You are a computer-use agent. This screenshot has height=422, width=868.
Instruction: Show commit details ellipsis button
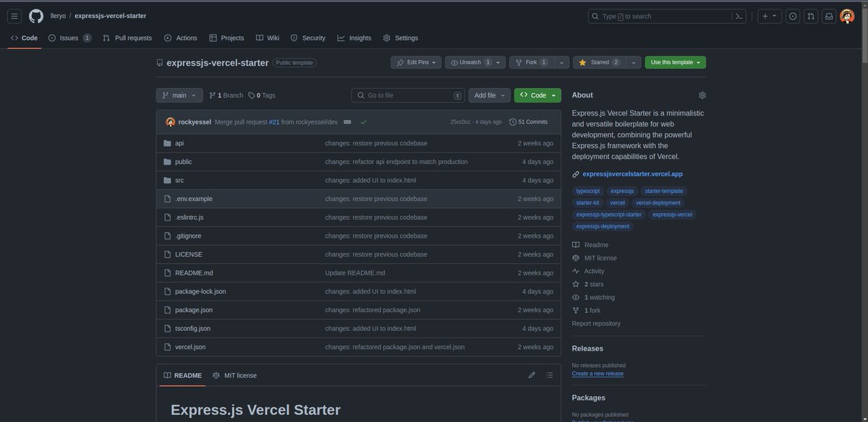[347, 122]
